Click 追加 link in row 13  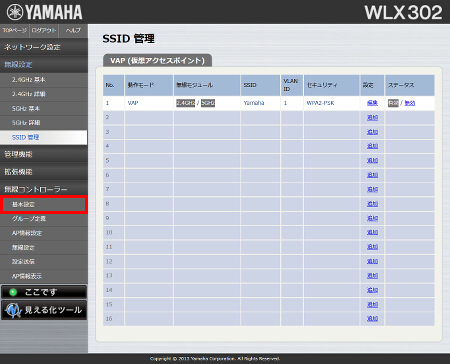point(372,275)
